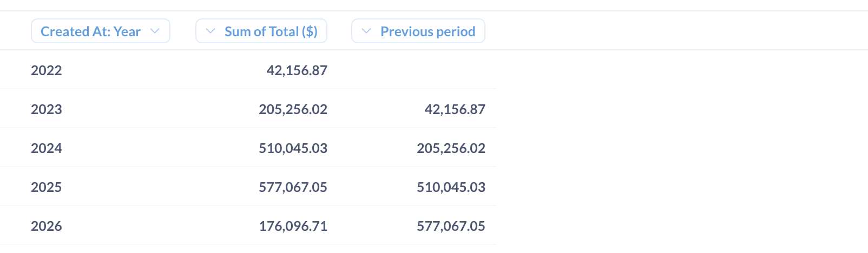
Task: Open the Sum of Total ($) column menu
Action: [261, 31]
